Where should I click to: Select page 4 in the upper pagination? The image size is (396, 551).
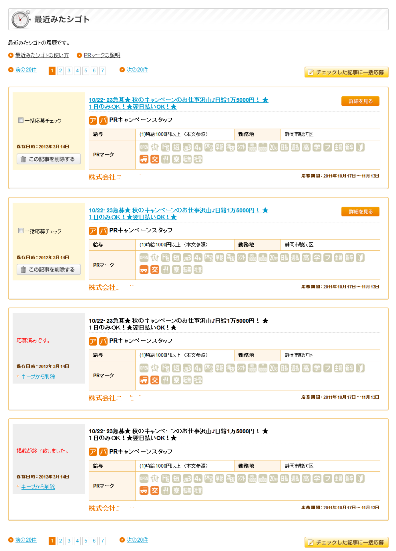pos(77,71)
